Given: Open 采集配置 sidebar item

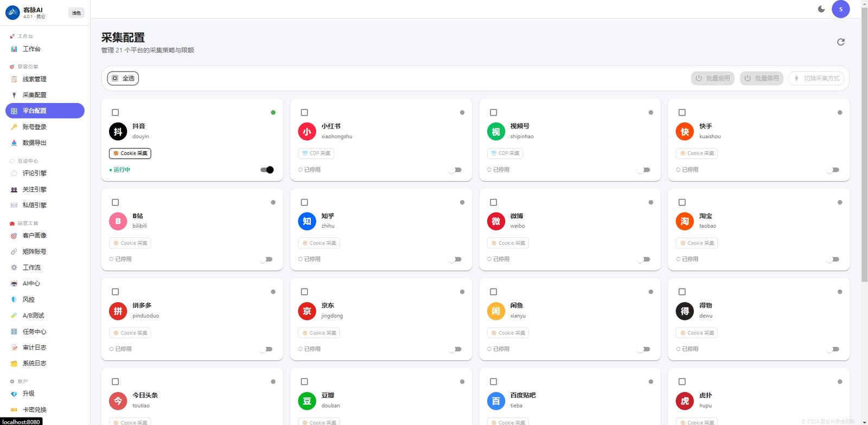Looking at the screenshot, I should [44, 95].
